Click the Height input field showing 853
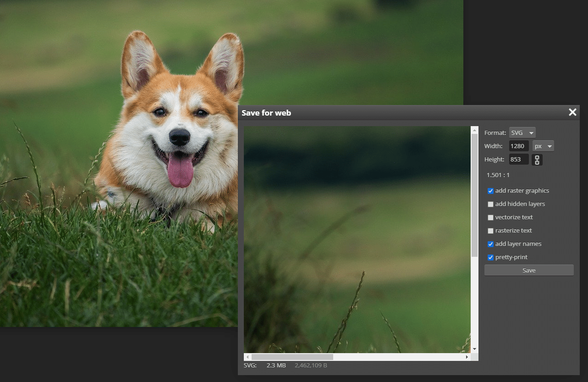The image size is (588, 382). pyautogui.click(x=518, y=159)
